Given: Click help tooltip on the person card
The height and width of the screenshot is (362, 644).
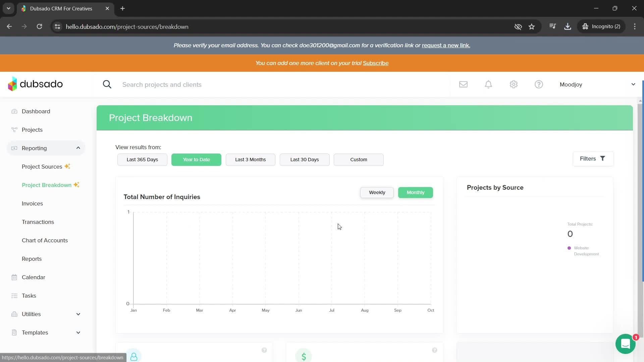Looking at the screenshot, I should coord(264,350).
